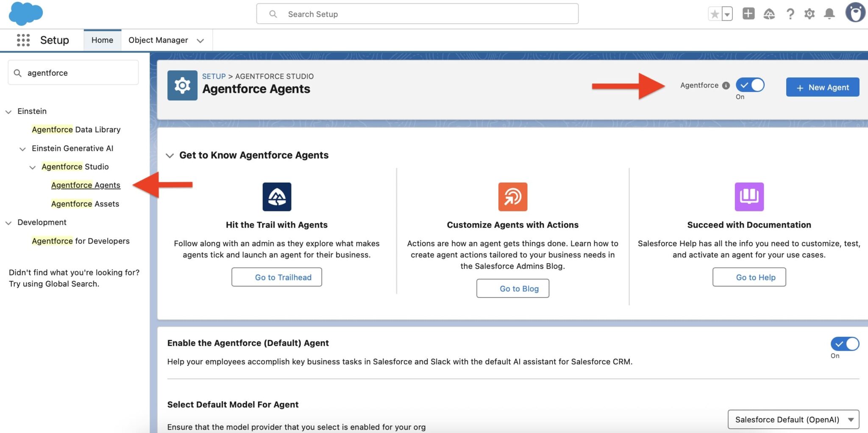Image resolution: width=868 pixels, height=433 pixels.
Task: Click inside the Search Setup field
Action: (x=417, y=14)
